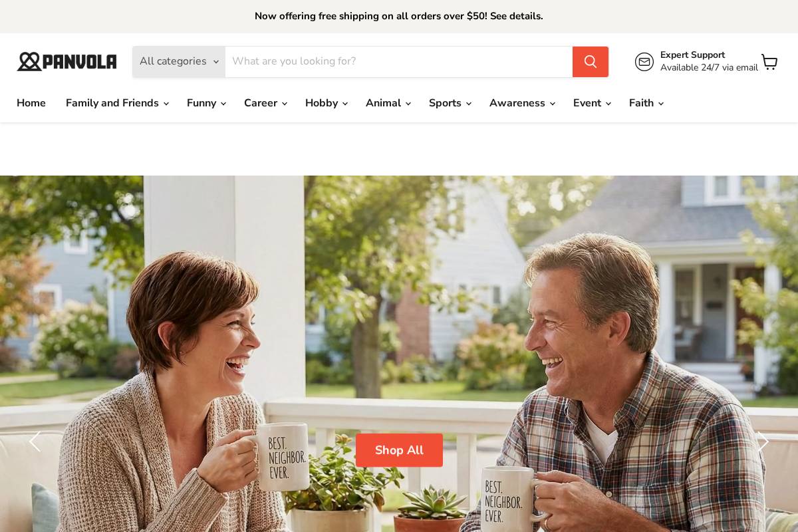The height and width of the screenshot is (532, 798).
Task: Open the shopping cart icon
Action: click(769, 62)
